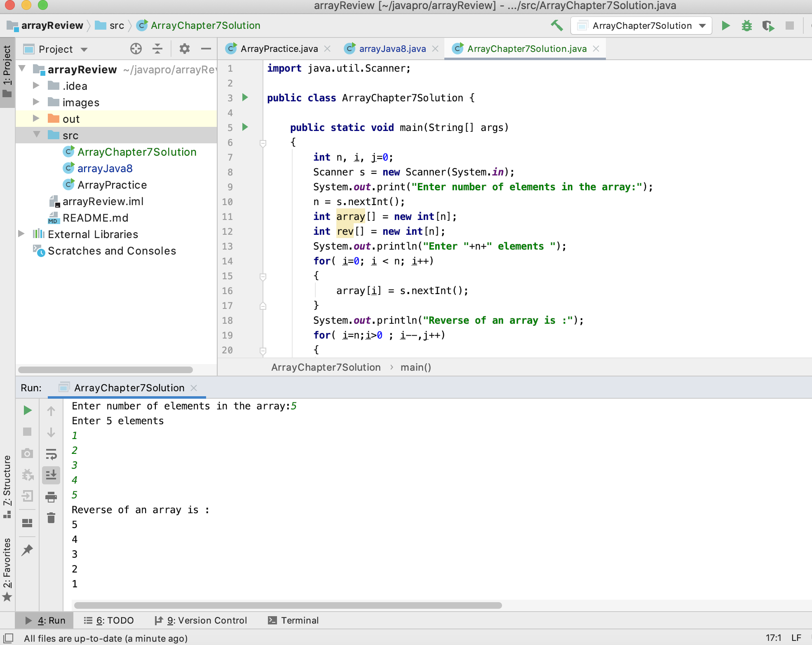The width and height of the screenshot is (812, 645).
Task: Click the console horizontal scrollbar
Action: [x=288, y=605]
